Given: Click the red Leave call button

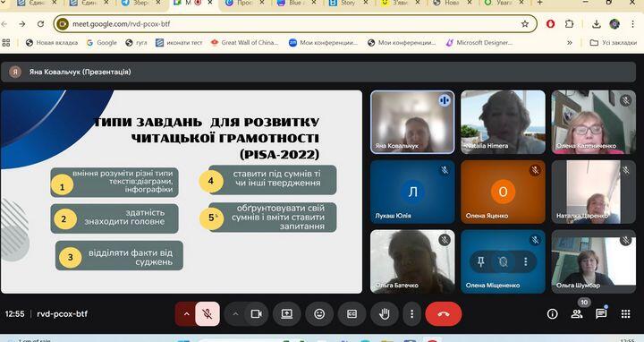Looking at the screenshot, I should (x=443, y=314).
